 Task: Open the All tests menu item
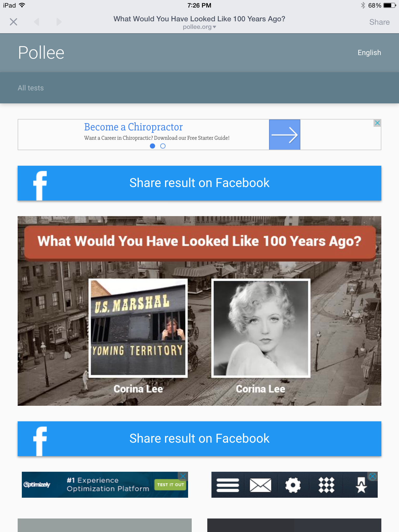(31, 88)
